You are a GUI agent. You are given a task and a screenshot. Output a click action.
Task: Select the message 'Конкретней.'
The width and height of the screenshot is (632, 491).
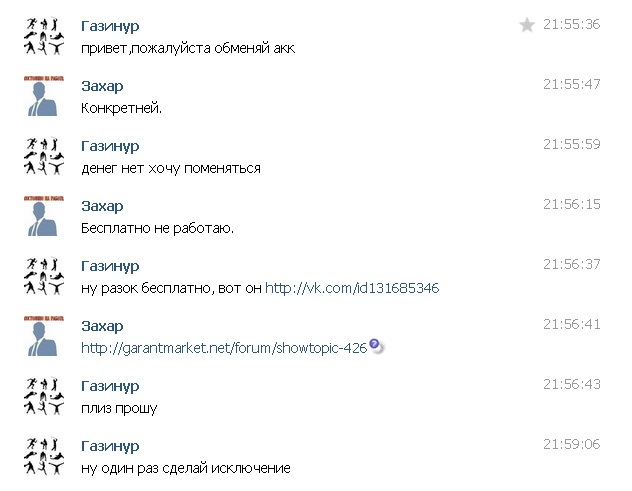(x=121, y=108)
